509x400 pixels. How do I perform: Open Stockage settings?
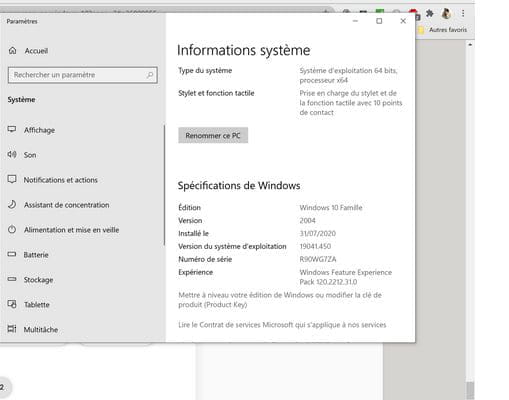pos(38,280)
